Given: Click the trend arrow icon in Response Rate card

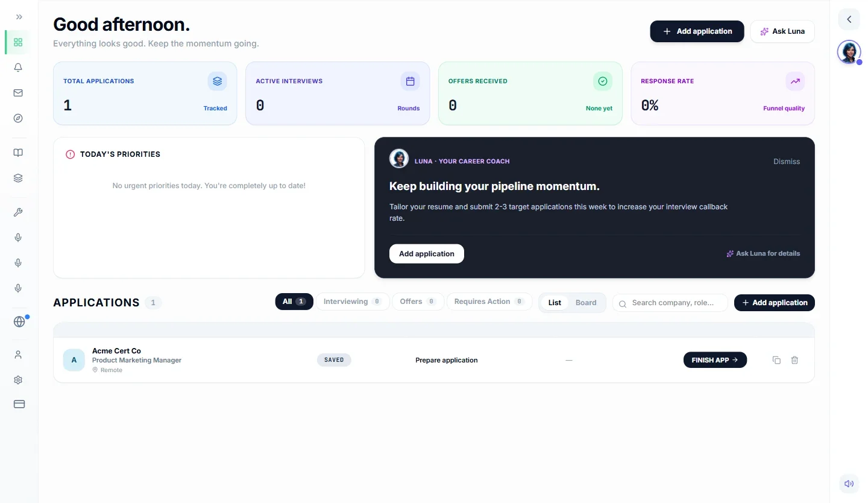Looking at the screenshot, I should [x=795, y=81].
